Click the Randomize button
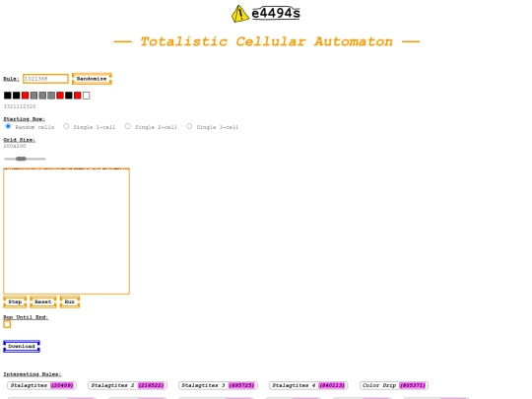The height and width of the screenshot is (399, 532). click(92, 79)
